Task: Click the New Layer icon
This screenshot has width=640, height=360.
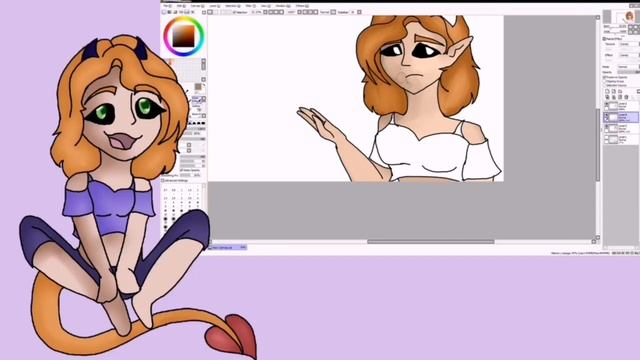Action: tap(607, 91)
